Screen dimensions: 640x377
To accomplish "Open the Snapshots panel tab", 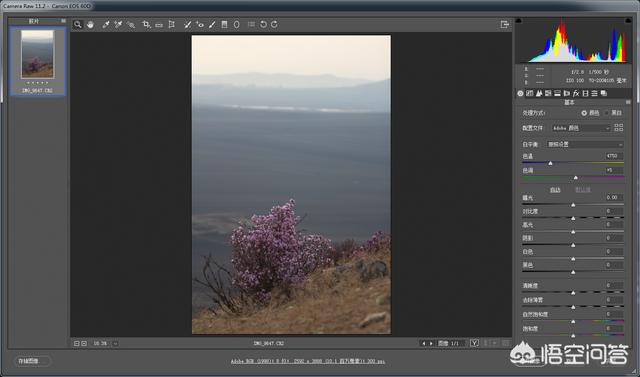I will click(x=604, y=93).
